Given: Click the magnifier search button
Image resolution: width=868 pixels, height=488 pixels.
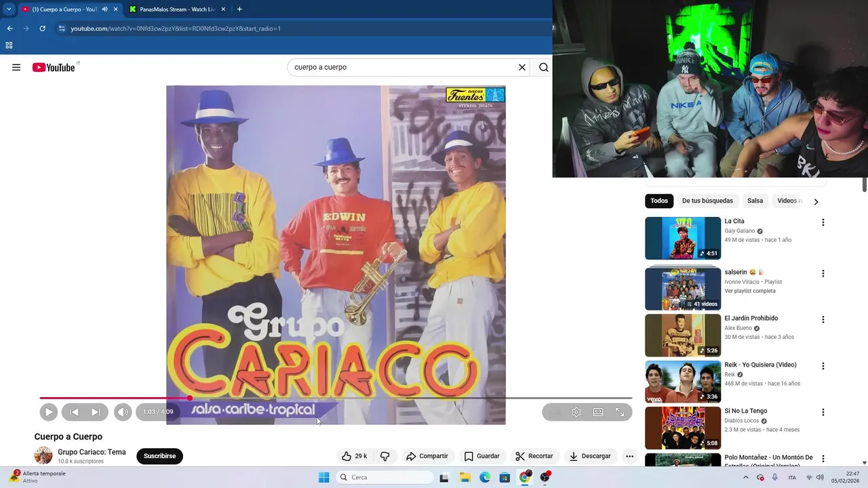Looking at the screenshot, I should [x=544, y=67].
